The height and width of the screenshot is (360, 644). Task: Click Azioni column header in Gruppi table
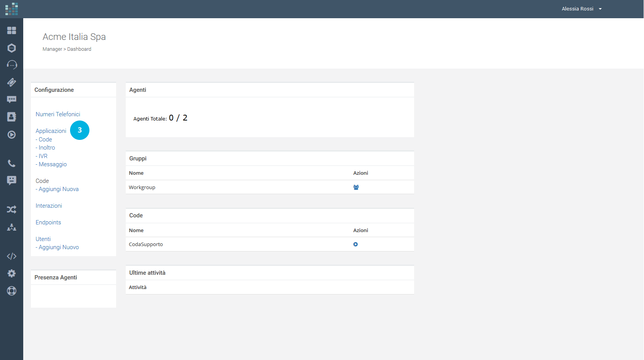coord(361,173)
